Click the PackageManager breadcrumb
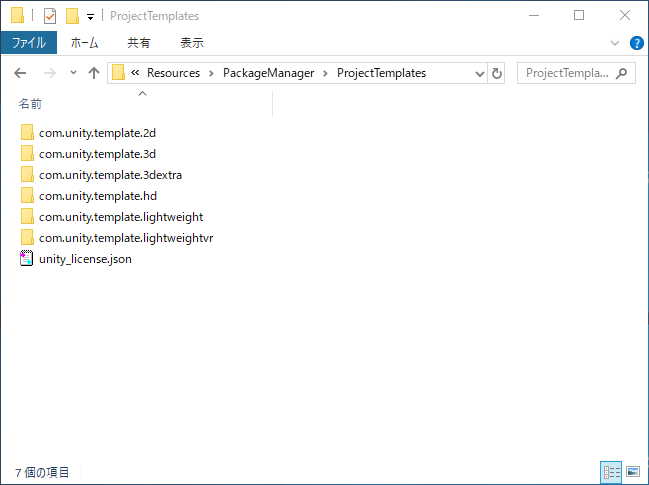Viewport: 649px width, 485px height. (x=268, y=73)
